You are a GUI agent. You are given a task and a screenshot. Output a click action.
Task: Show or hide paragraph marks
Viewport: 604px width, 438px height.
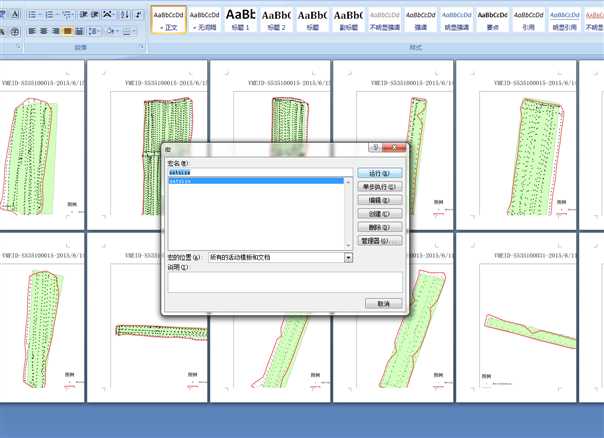tap(138, 15)
